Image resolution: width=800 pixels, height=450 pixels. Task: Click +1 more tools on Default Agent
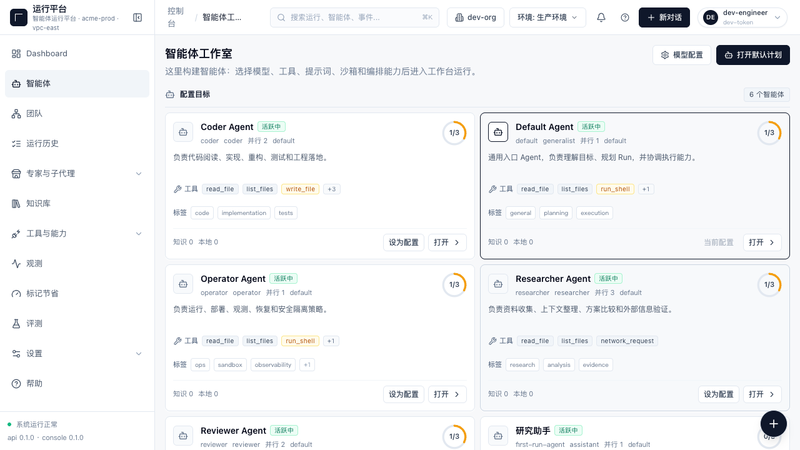[646, 189]
